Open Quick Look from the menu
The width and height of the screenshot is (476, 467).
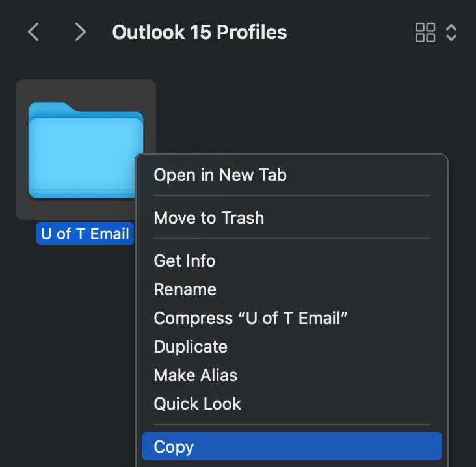point(292,404)
